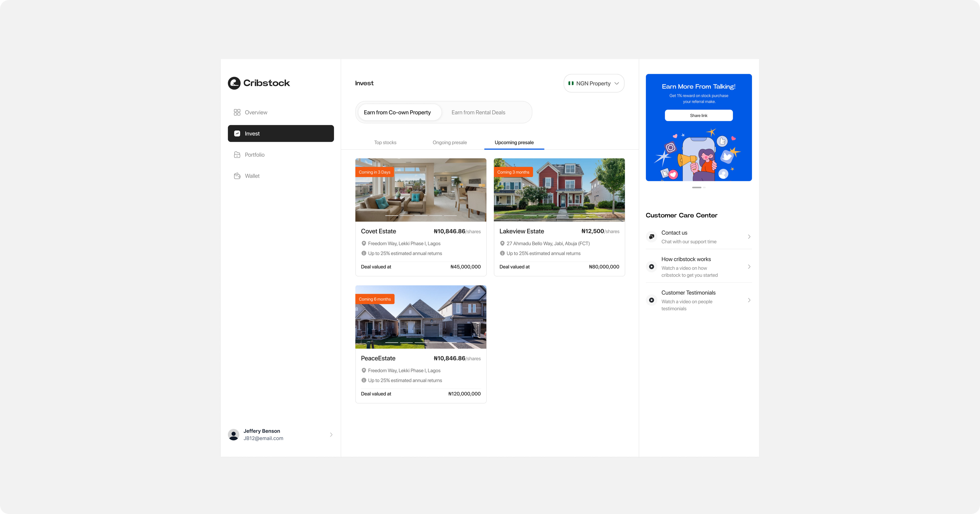Switch to Earn from Rental Deals
The image size is (980, 514).
click(x=478, y=112)
